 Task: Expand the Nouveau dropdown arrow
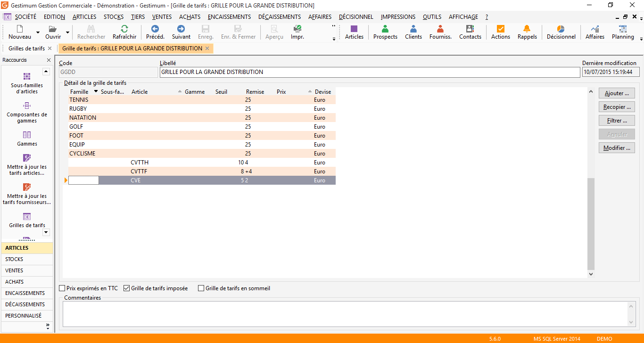(38, 33)
